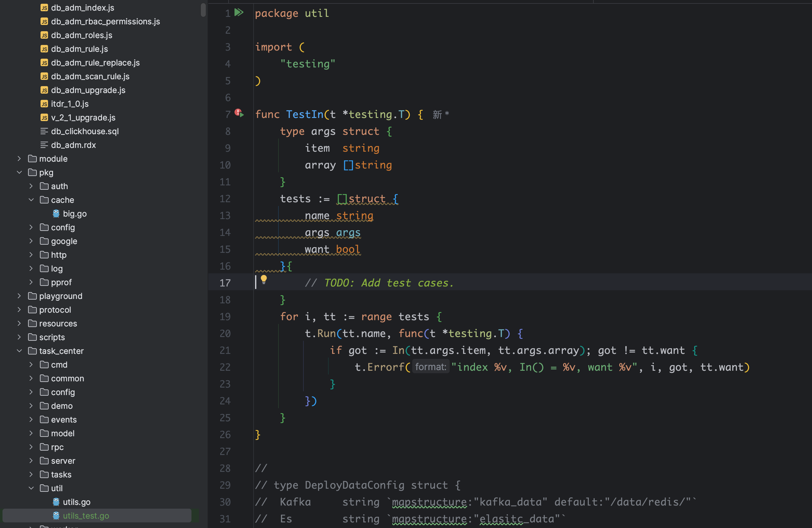Image resolution: width=812 pixels, height=528 pixels.
Task: Expand the pprof folder
Action: [x=31, y=282]
